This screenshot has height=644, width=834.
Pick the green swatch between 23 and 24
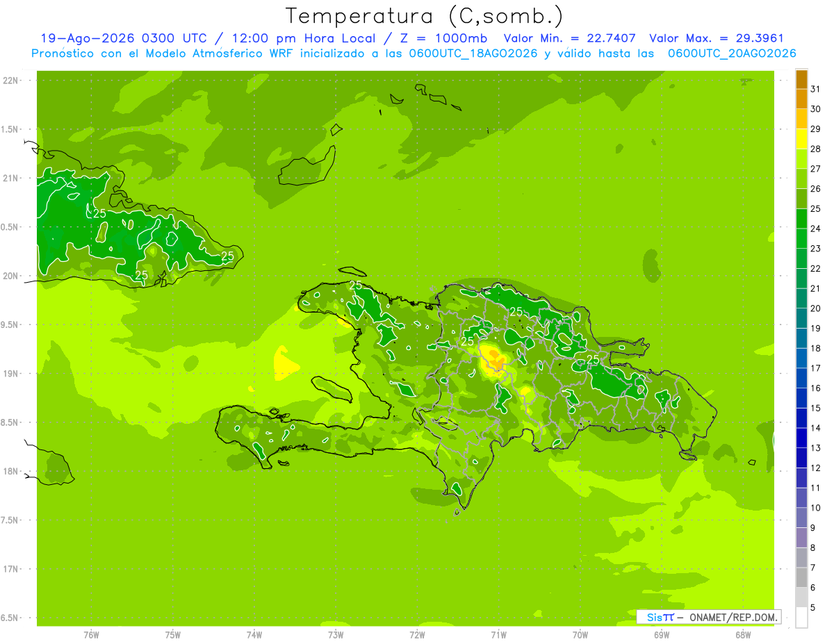point(801,238)
